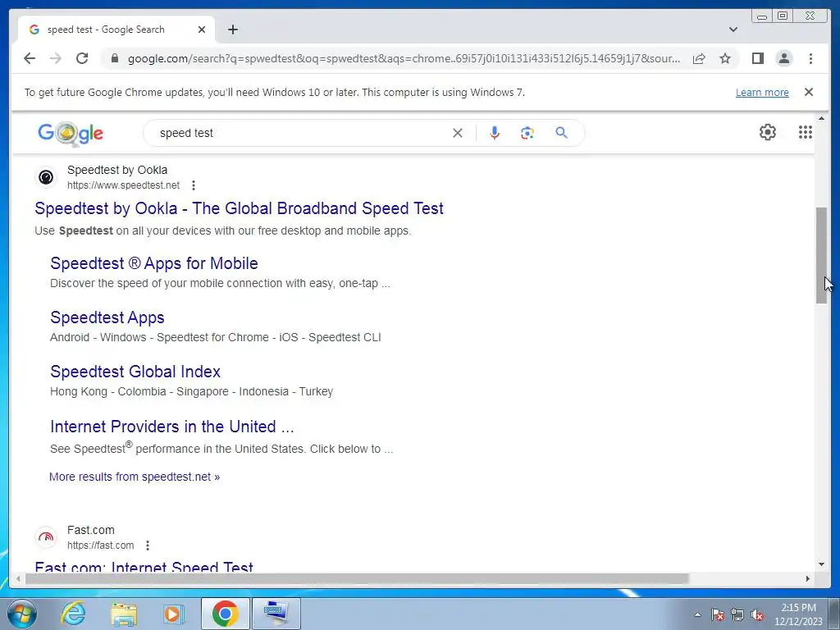The height and width of the screenshot is (630, 840).
Task: Click the network tray icon
Action: coord(737,614)
